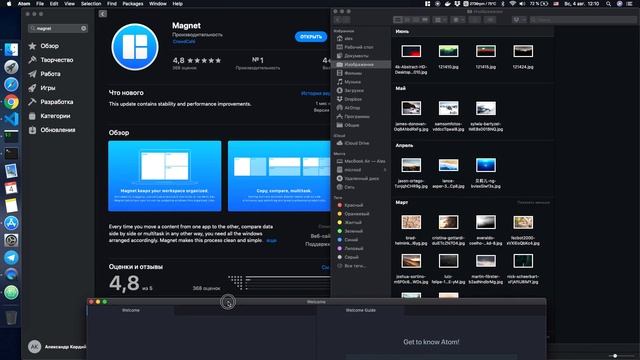
Task: Select the Welcome Guide tab in Atom
Action: (x=360, y=311)
